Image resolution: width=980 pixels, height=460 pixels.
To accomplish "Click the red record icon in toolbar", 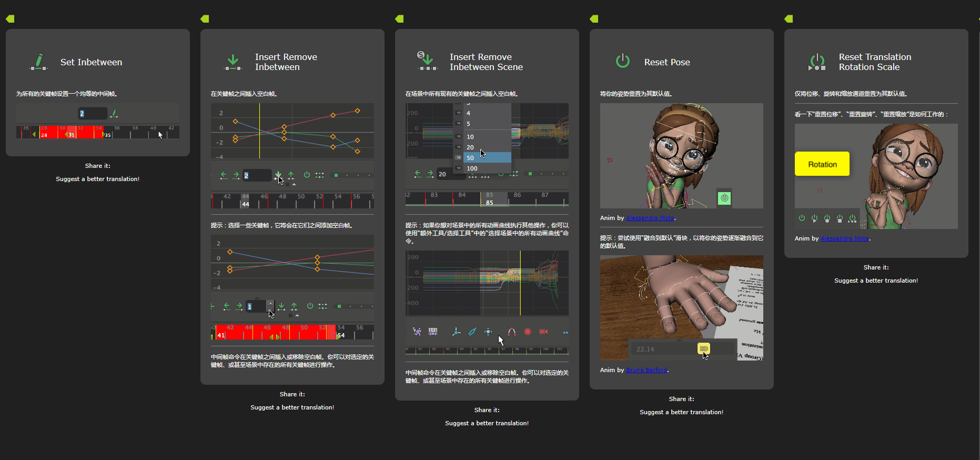I will (x=527, y=332).
